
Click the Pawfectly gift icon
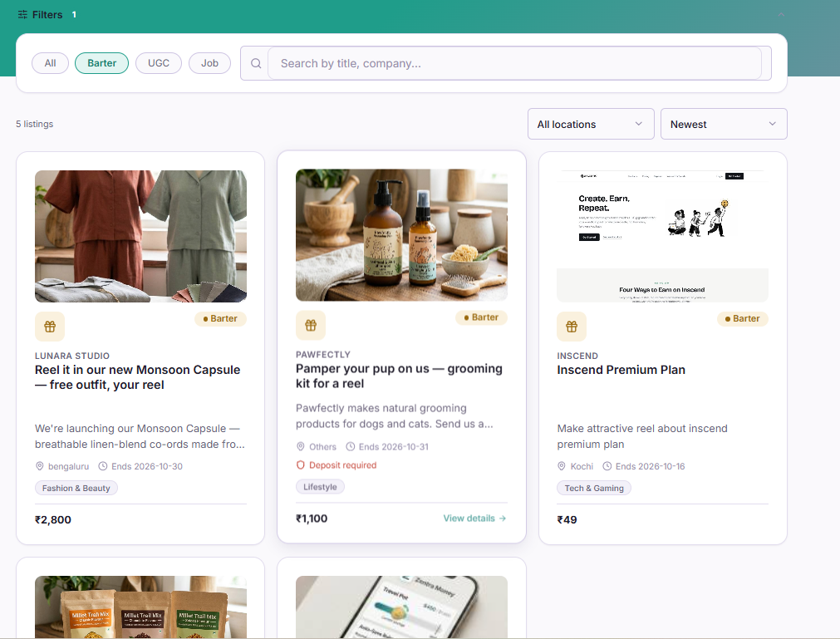click(x=311, y=325)
